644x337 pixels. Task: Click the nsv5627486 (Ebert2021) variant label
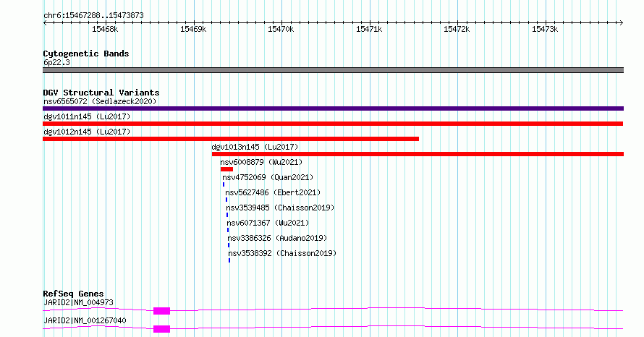[273, 192]
